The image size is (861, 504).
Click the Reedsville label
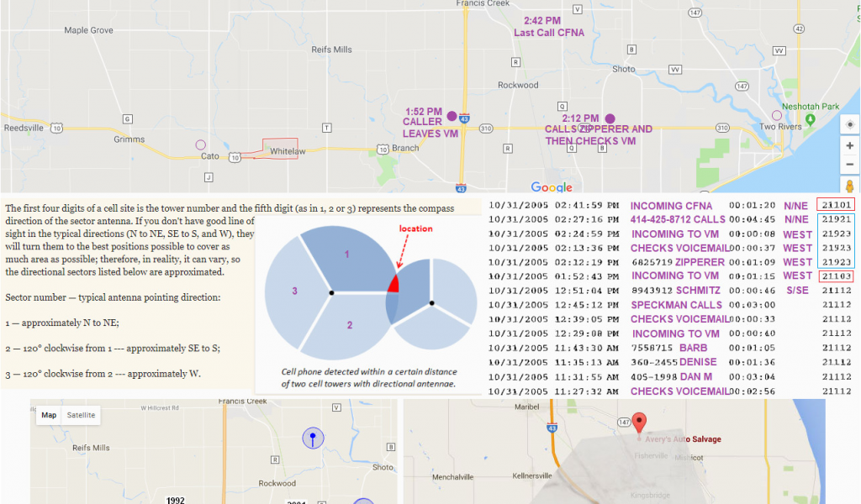pos(24,128)
